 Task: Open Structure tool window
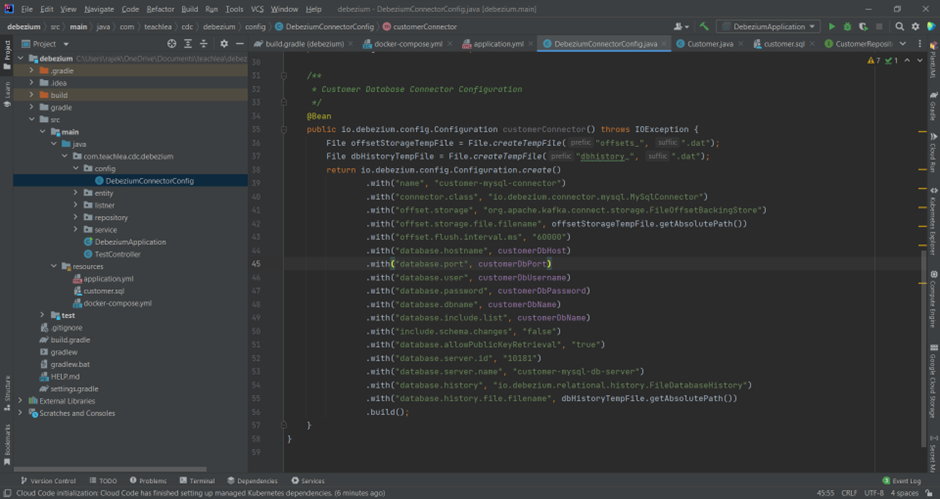7,393
